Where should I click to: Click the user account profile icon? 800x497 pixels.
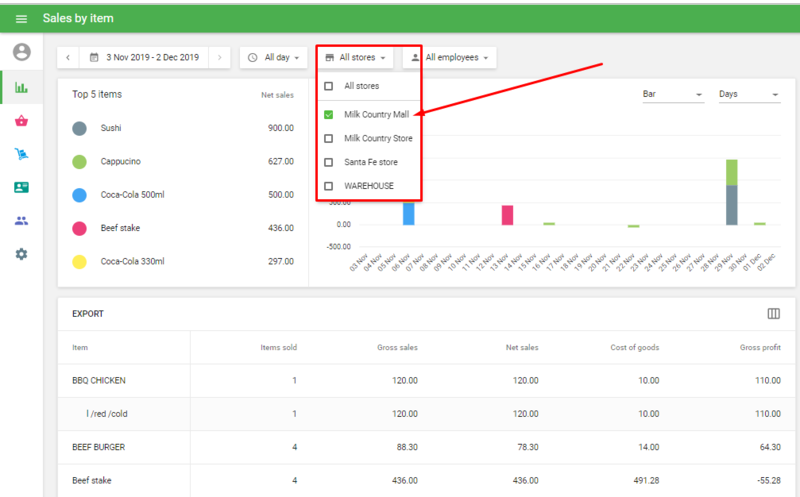click(21, 52)
